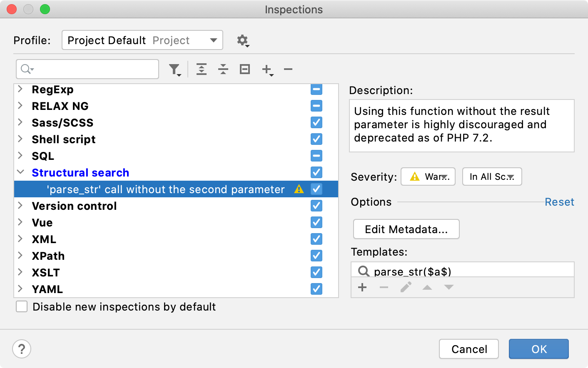The width and height of the screenshot is (588, 368).
Task: Toggle the SQL inspections checkbox
Action: pyautogui.click(x=316, y=156)
